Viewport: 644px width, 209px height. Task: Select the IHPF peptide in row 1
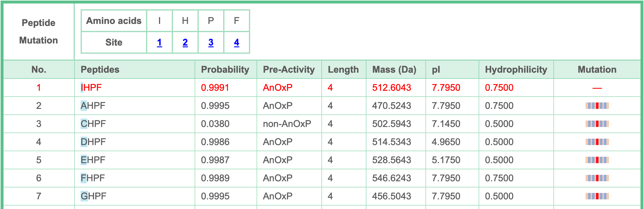coord(91,88)
